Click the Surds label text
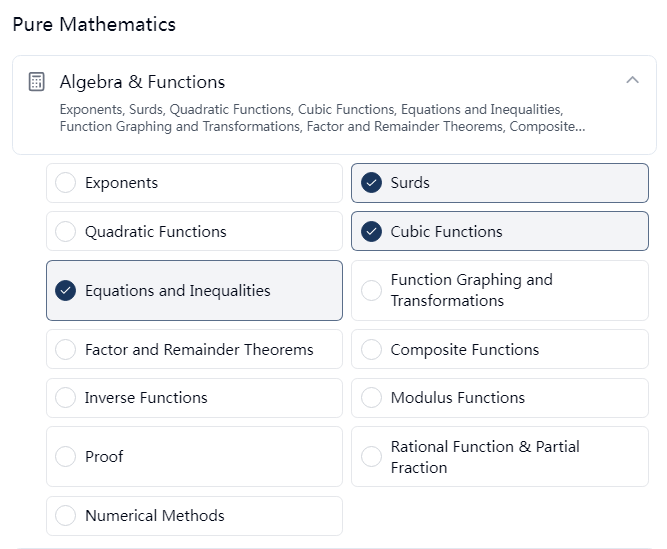 (x=410, y=183)
